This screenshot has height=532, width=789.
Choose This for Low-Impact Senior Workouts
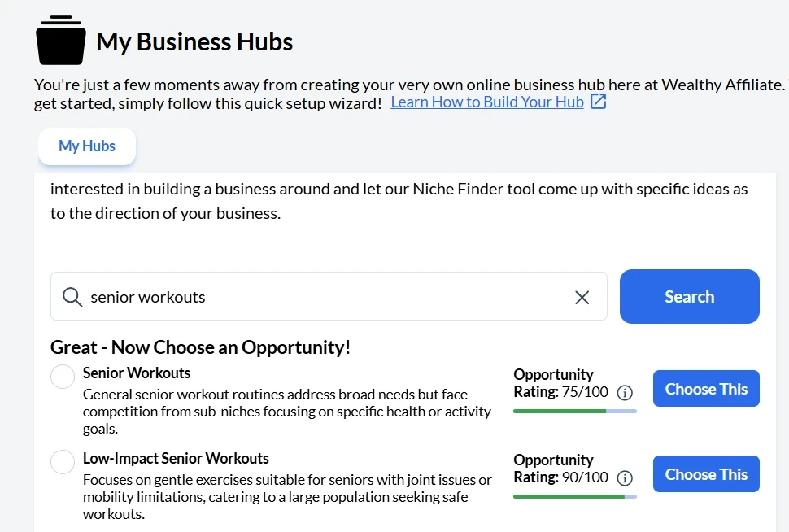pos(705,474)
